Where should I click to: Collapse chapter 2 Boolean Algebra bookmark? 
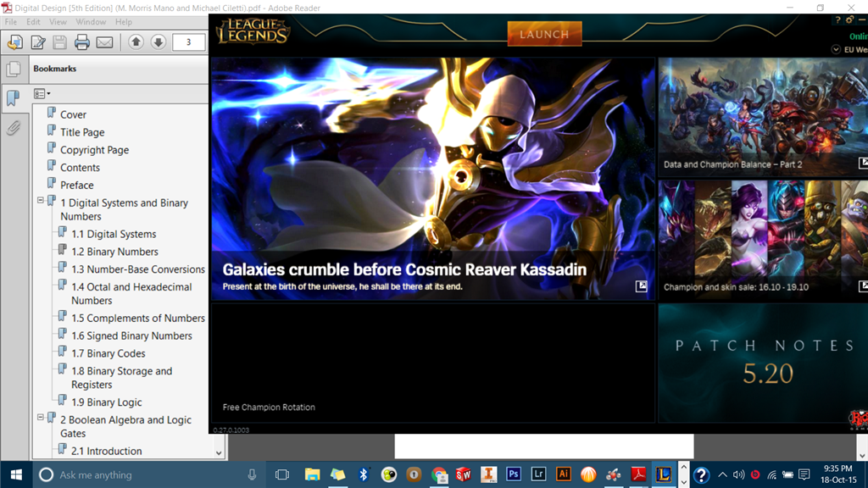(41, 417)
